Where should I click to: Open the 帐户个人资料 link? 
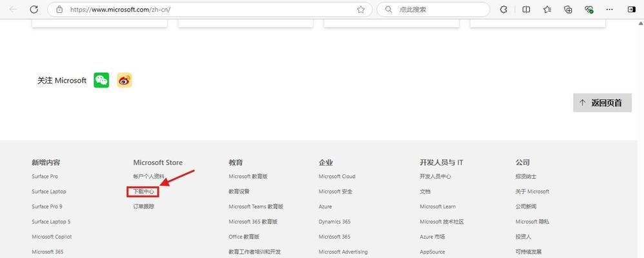pos(148,177)
